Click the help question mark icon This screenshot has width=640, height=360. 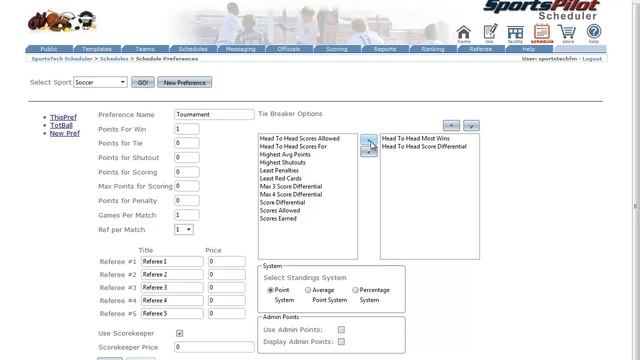[593, 33]
